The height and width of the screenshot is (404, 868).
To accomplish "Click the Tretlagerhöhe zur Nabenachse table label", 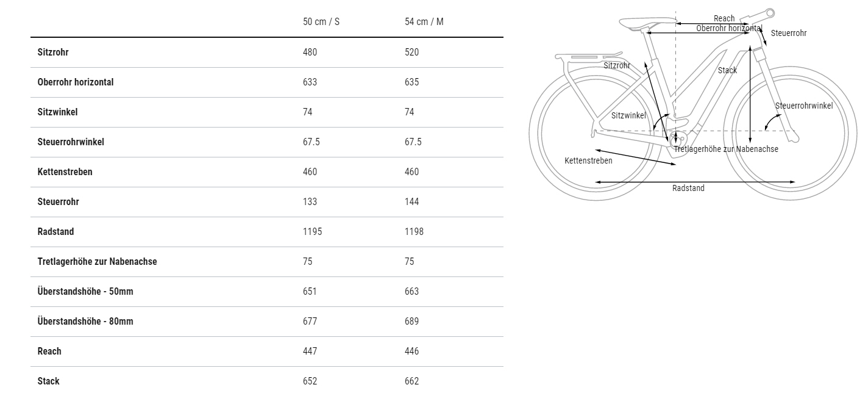I will [x=97, y=262].
